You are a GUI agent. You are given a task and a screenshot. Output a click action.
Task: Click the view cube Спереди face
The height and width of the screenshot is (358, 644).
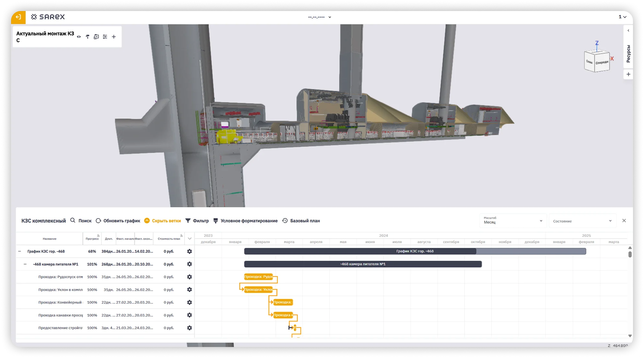[602, 62]
